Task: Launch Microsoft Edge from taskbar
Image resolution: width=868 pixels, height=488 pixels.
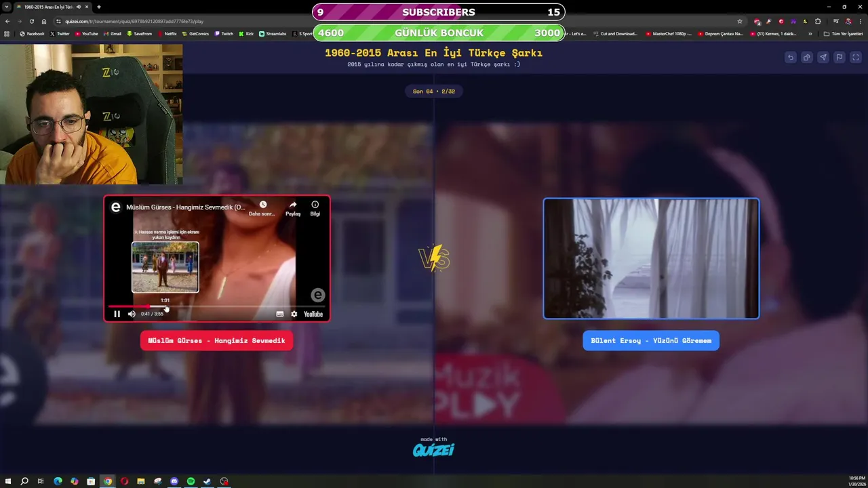Action: (x=58, y=481)
